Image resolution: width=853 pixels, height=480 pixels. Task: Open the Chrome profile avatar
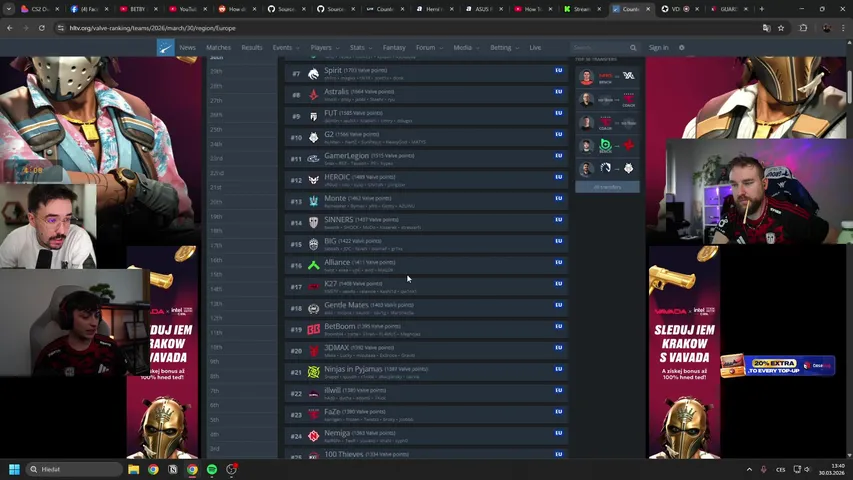click(826, 28)
